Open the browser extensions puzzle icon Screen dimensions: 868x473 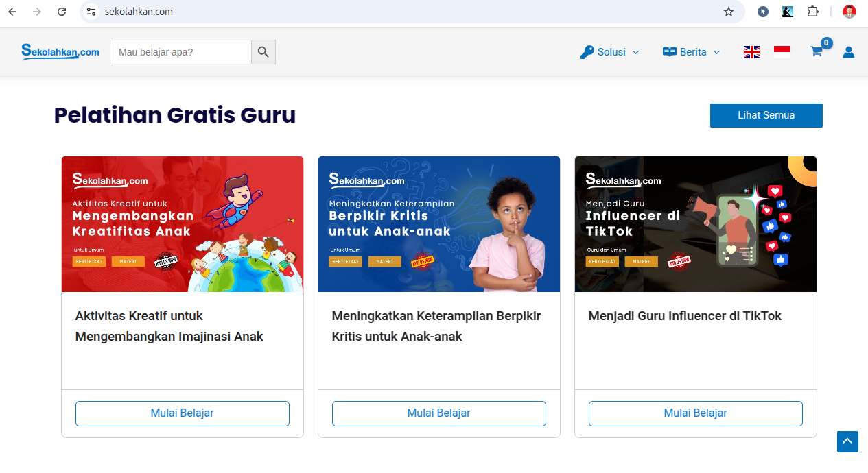[x=813, y=12]
